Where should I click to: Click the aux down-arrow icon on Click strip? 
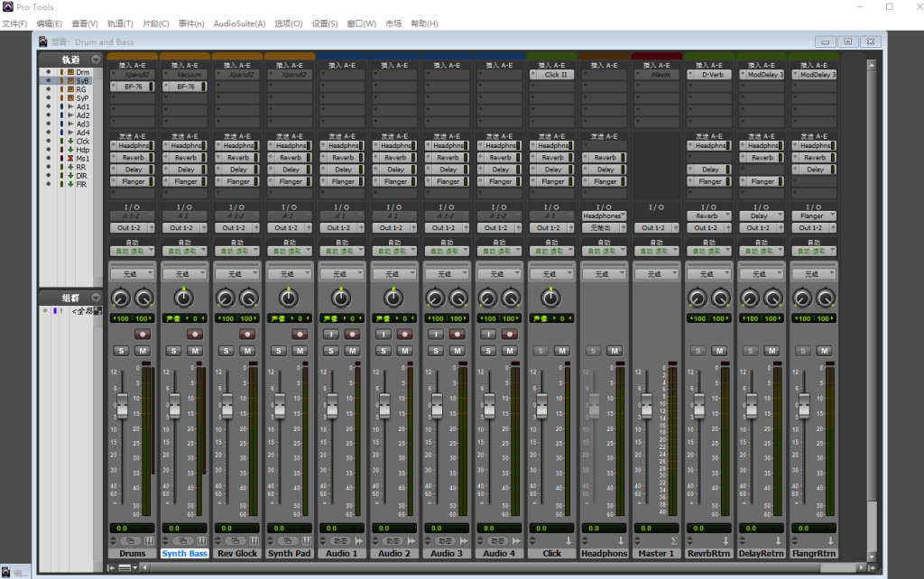tap(568, 541)
